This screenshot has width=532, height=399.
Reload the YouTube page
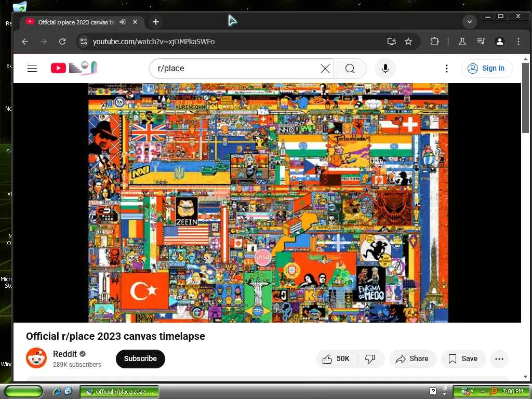tap(62, 42)
